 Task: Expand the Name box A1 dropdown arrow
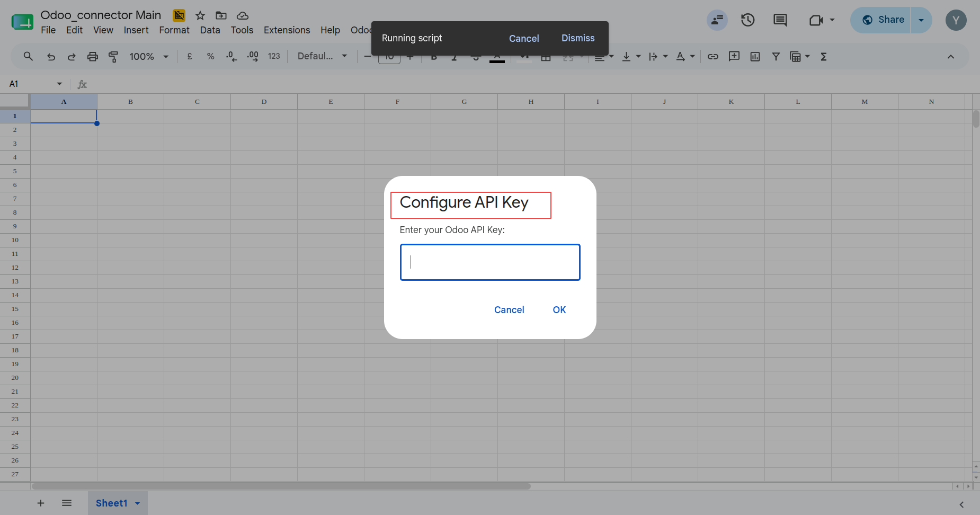tap(59, 84)
